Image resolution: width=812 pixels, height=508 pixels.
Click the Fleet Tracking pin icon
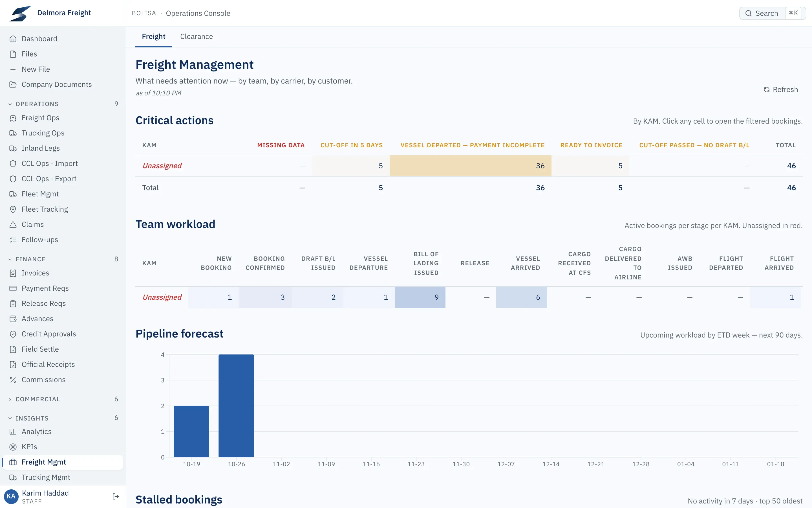point(13,209)
